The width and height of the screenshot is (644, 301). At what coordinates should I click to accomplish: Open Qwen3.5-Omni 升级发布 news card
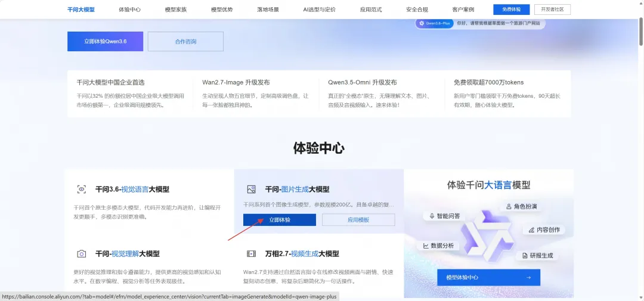pos(382,94)
